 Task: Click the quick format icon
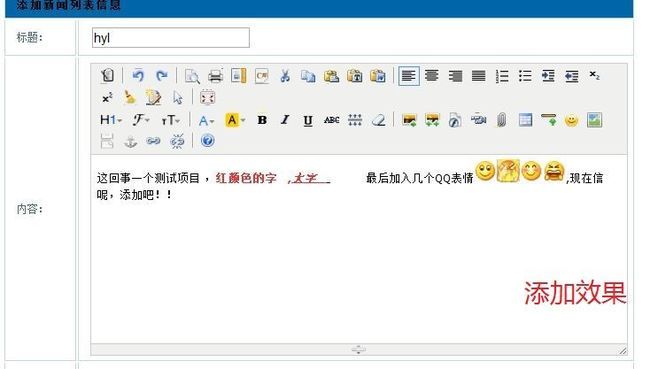153,98
